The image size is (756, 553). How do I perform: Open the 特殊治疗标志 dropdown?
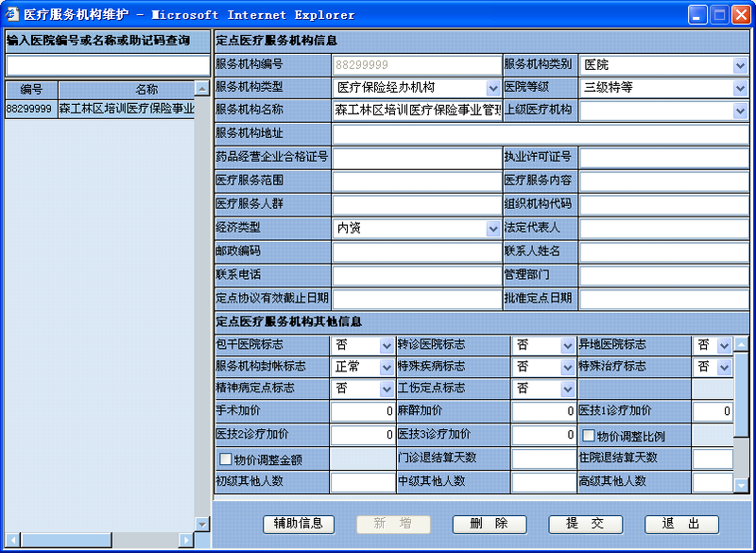724,367
